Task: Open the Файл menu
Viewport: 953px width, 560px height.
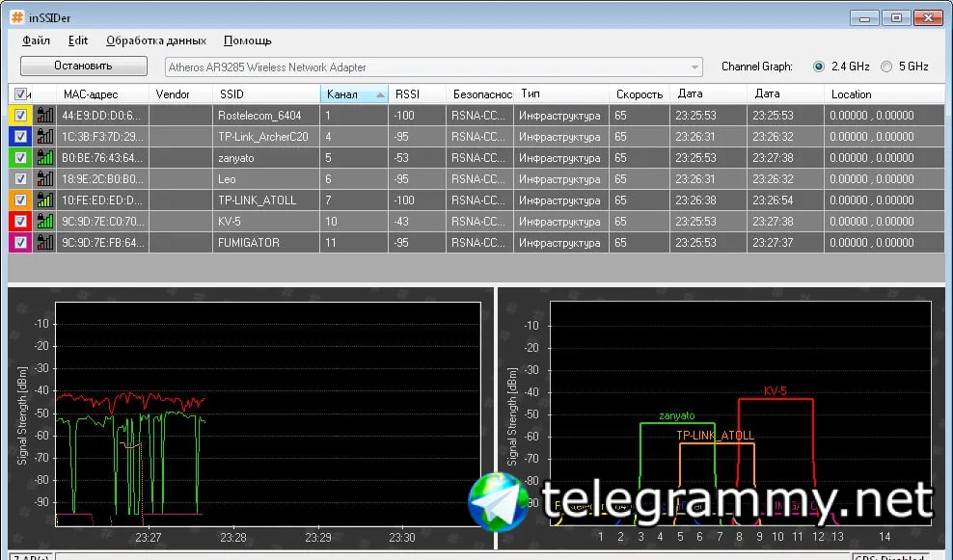Action: coord(36,40)
